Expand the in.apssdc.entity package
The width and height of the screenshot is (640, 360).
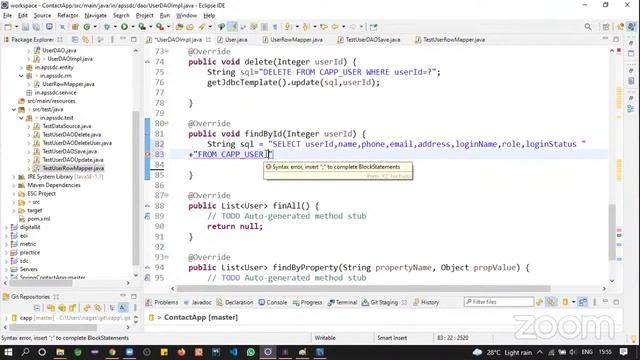tap(21, 67)
